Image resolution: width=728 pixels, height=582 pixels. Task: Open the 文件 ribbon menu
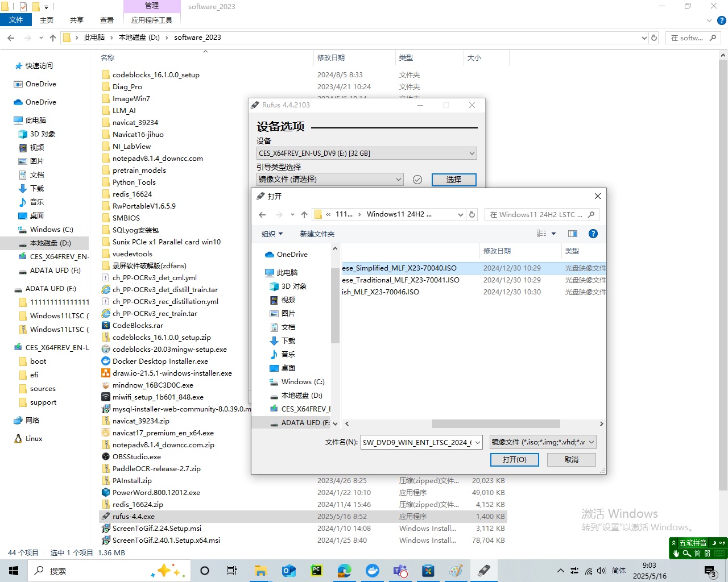16,20
